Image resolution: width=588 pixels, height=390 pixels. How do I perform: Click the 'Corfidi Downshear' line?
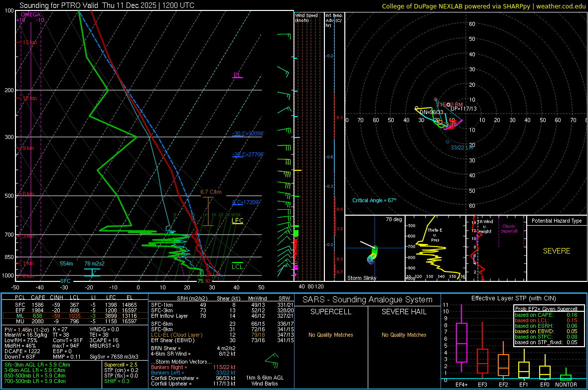pos(193,379)
